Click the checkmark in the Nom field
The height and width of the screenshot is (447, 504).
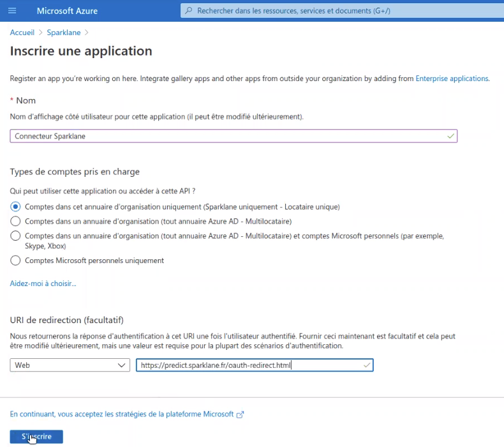(x=450, y=136)
